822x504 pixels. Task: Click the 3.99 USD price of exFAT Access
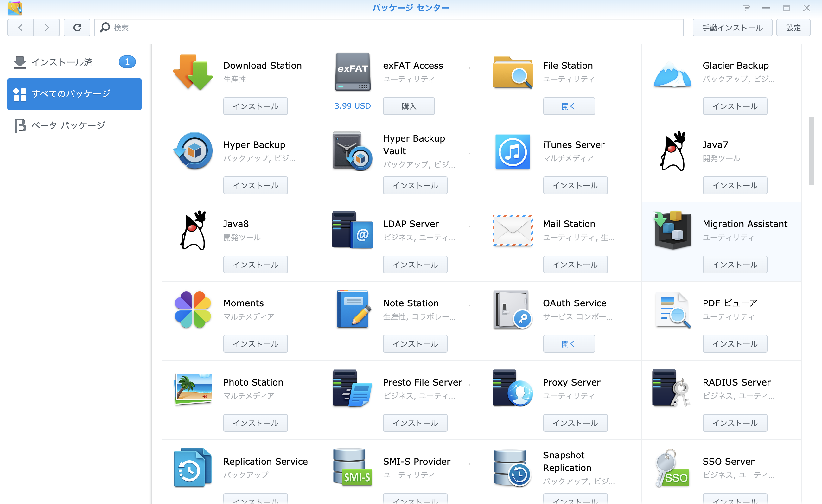(353, 106)
